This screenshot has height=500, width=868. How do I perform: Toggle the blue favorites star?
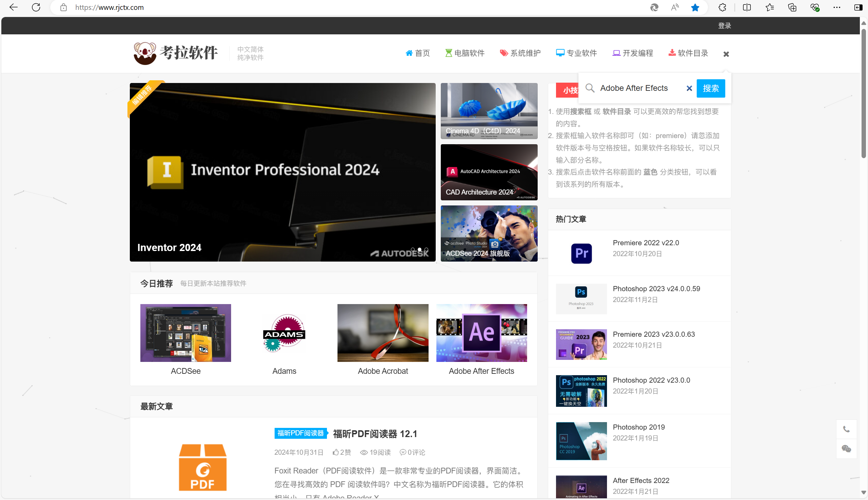(695, 7)
